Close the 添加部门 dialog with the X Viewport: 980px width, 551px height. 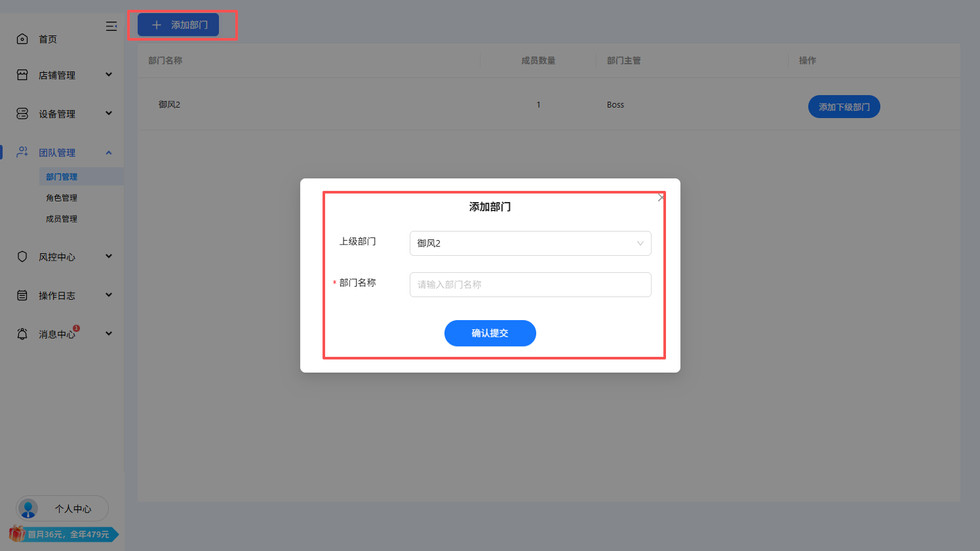point(661,197)
